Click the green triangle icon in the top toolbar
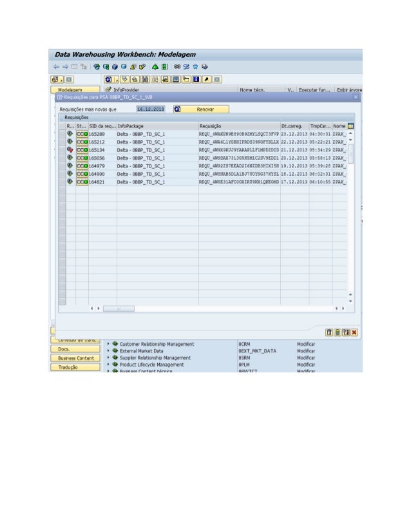 tap(155, 67)
